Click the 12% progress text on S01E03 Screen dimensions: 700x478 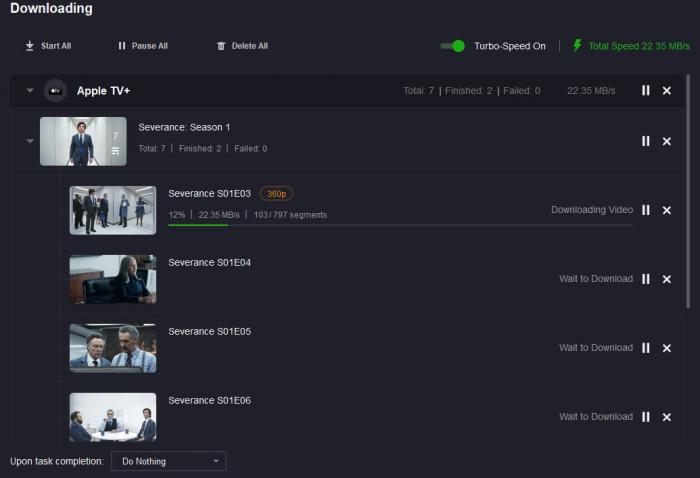177,215
